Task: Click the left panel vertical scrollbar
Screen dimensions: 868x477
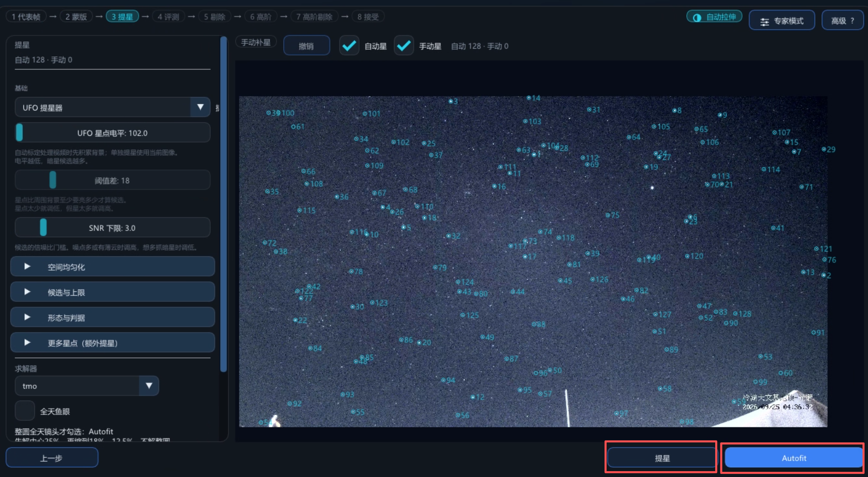Action: tap(223, 204)
